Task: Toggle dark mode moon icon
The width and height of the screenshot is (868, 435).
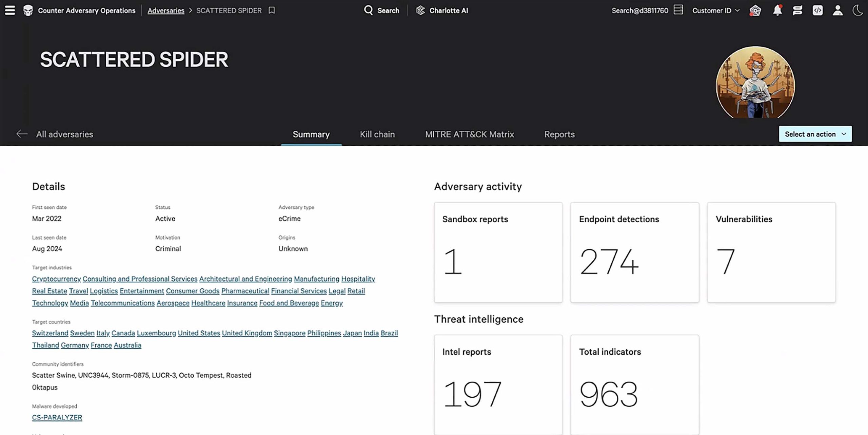Action: 857,10
